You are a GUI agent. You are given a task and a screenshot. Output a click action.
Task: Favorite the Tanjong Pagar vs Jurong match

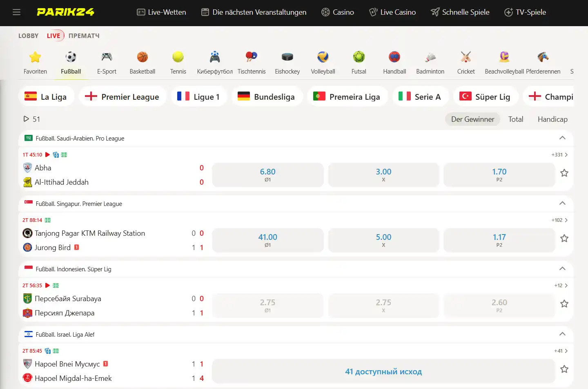point(564,238)
